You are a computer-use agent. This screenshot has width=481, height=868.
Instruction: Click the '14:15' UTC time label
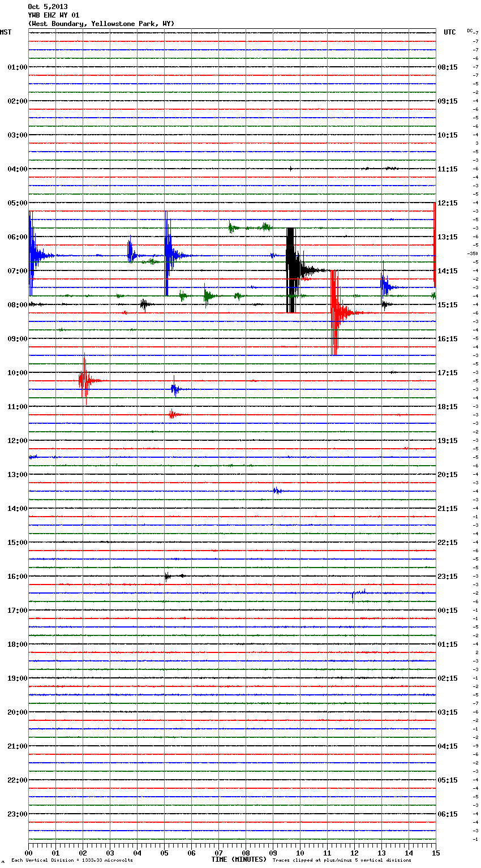coord(448,271)
